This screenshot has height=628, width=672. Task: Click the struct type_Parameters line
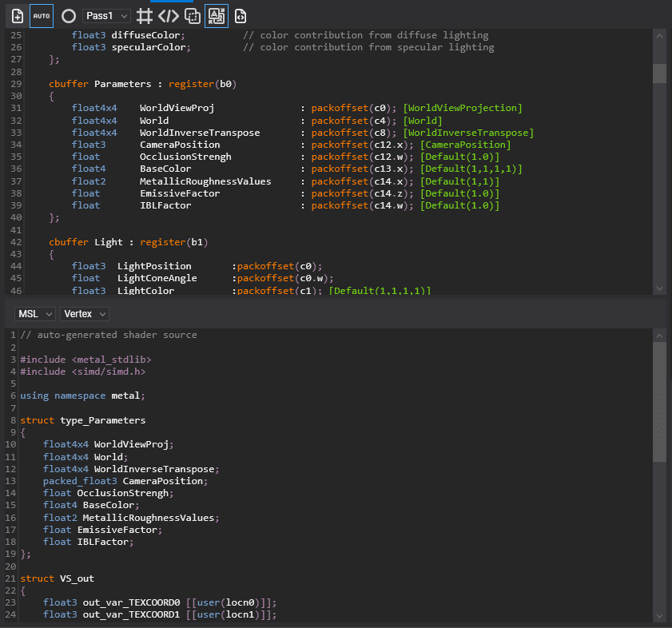coord(83,420)
